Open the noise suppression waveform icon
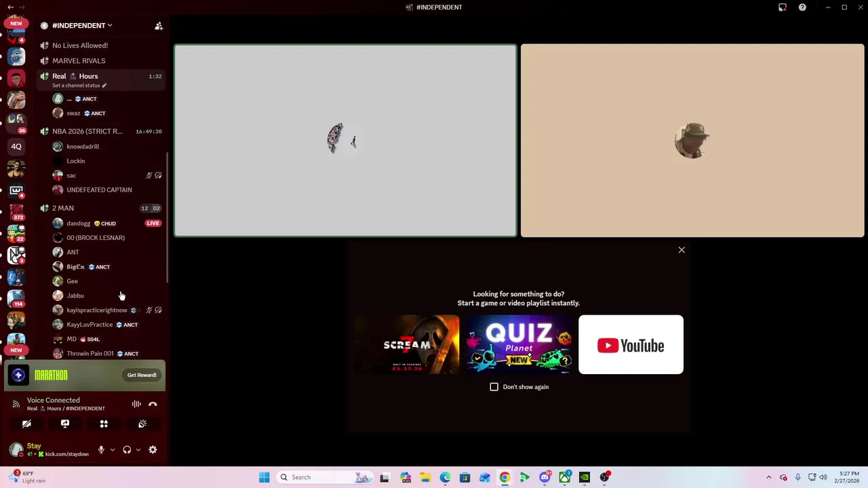The height and width of the screenshot is (488, 868). [x=136, y=404]
